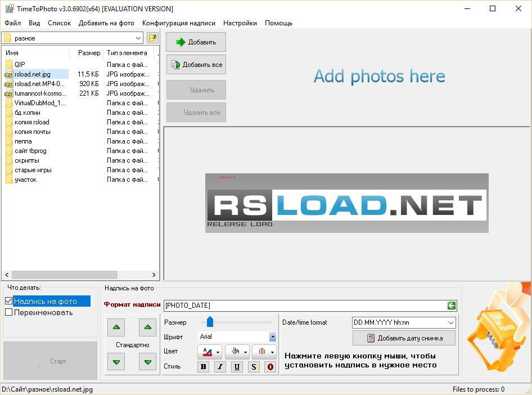Click the font color icon with letter A

(208, 352)
